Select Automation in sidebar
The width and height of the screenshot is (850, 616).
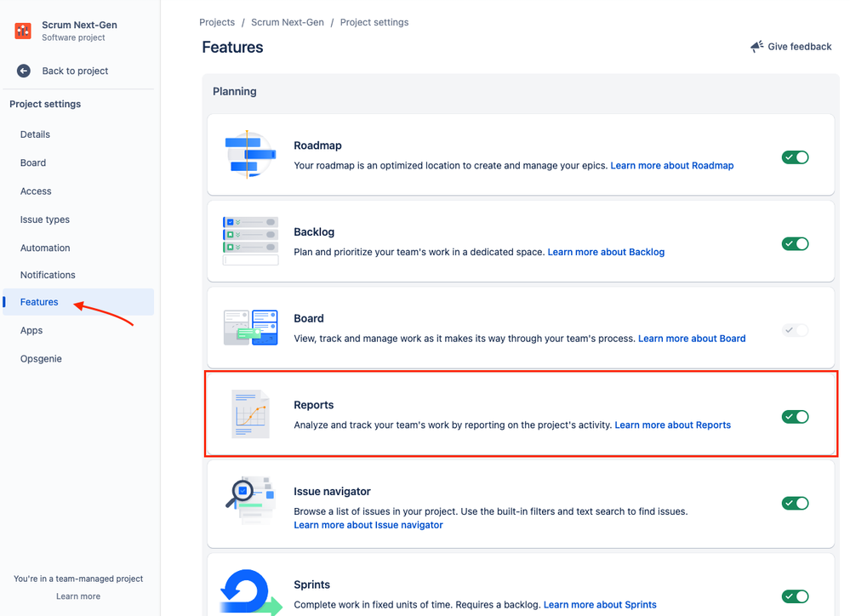[x=45, y=248]
